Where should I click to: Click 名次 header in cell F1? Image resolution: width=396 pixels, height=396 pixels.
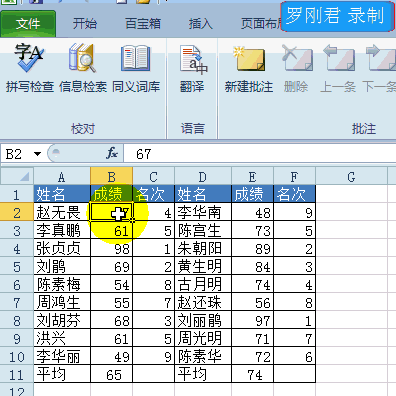[x=295, y=194]
